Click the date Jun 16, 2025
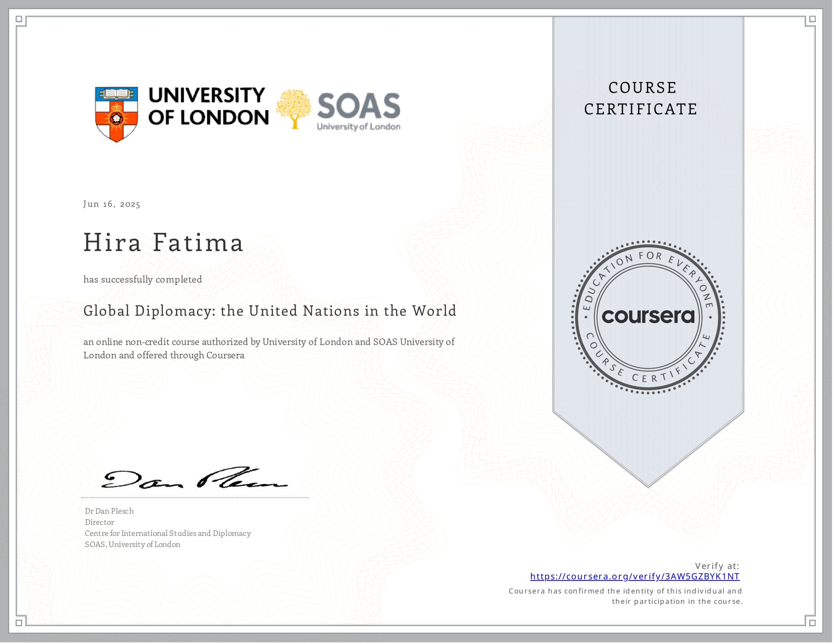 point(111,204)
